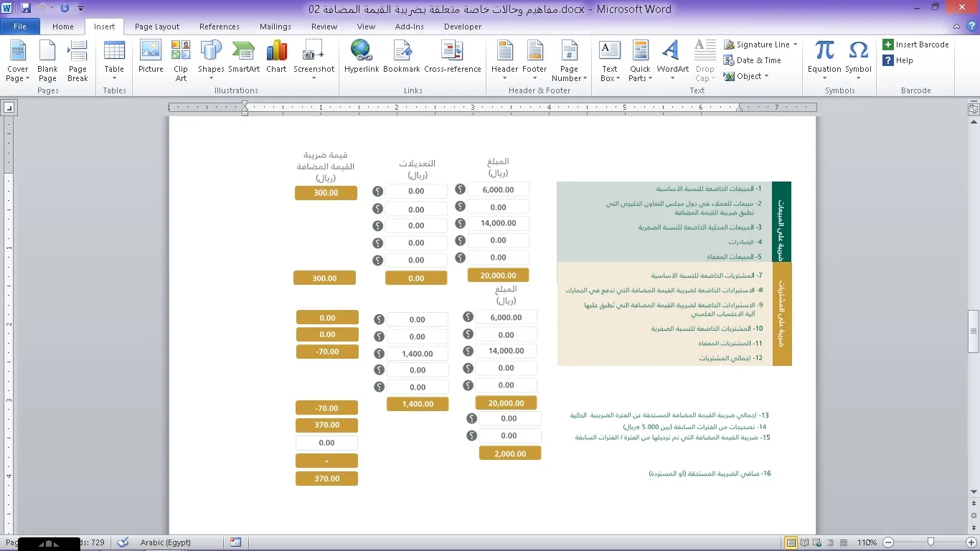Open the Header dropdown

504,61
